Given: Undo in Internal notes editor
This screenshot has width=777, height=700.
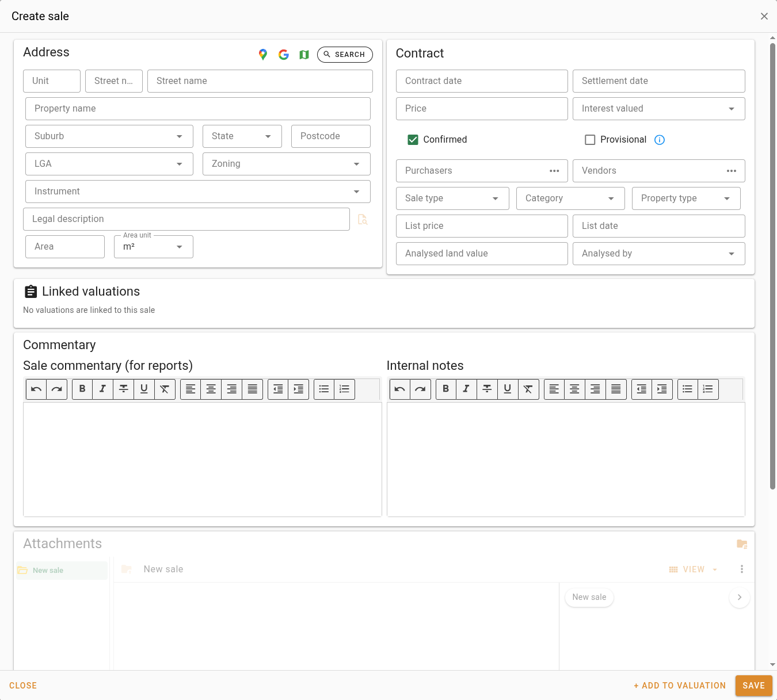Looking at the screenshot, I should click(400, 389).
